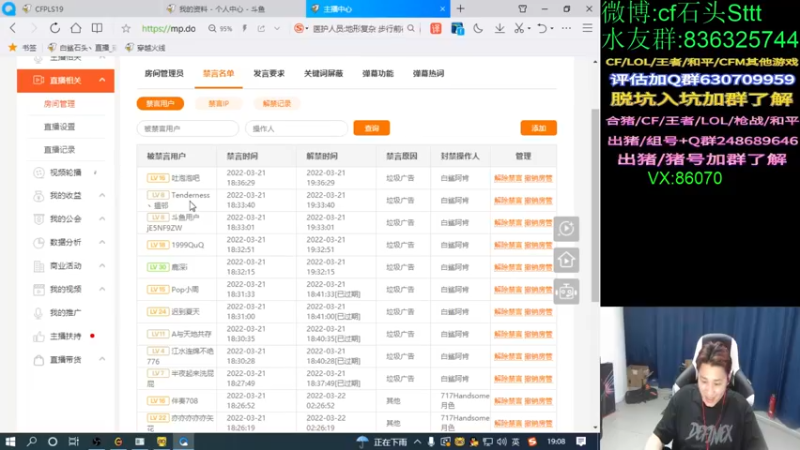The image size is (800, 450).
Task: Expand the 数据分析 sidebar chevron
Action: (x=102, y=242)
